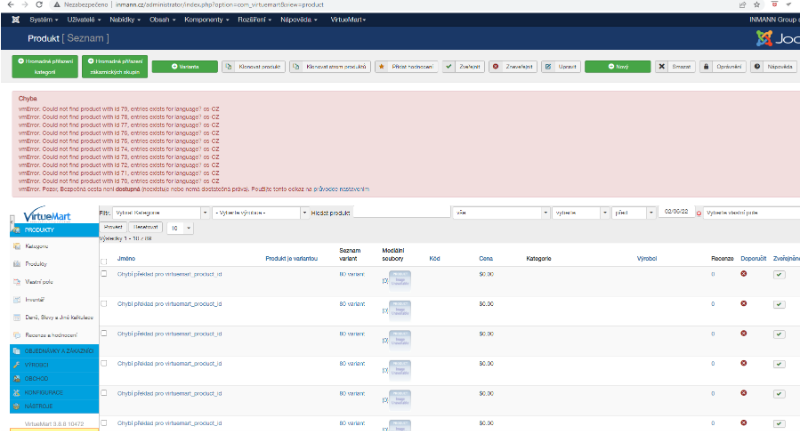Viewport: 800px width, 431px height.
Task: Click Klonovat produkt button
Action: (258, 66)
